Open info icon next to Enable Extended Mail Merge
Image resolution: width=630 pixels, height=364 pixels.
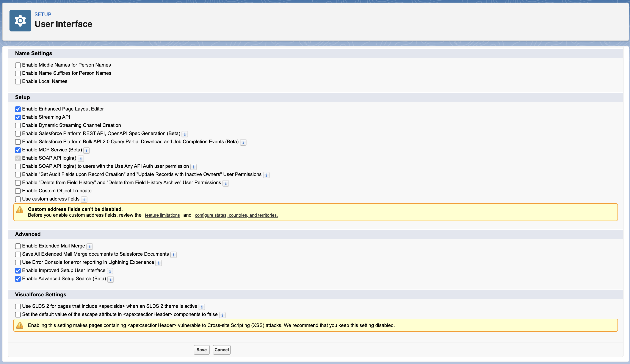89,247
